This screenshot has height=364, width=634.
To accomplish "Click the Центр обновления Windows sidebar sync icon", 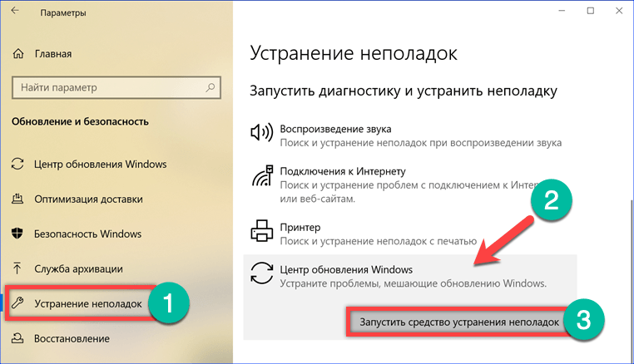I will (x=17, y=164).
